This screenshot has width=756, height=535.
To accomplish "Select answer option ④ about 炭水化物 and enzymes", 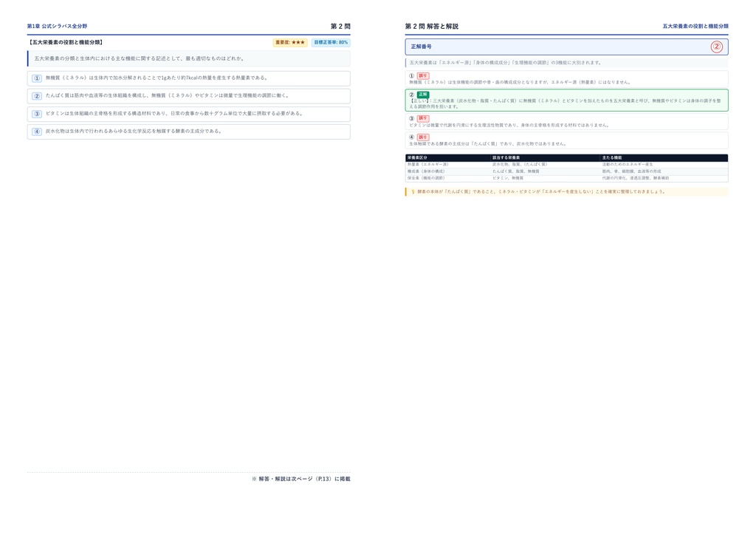I will point(188,132).
